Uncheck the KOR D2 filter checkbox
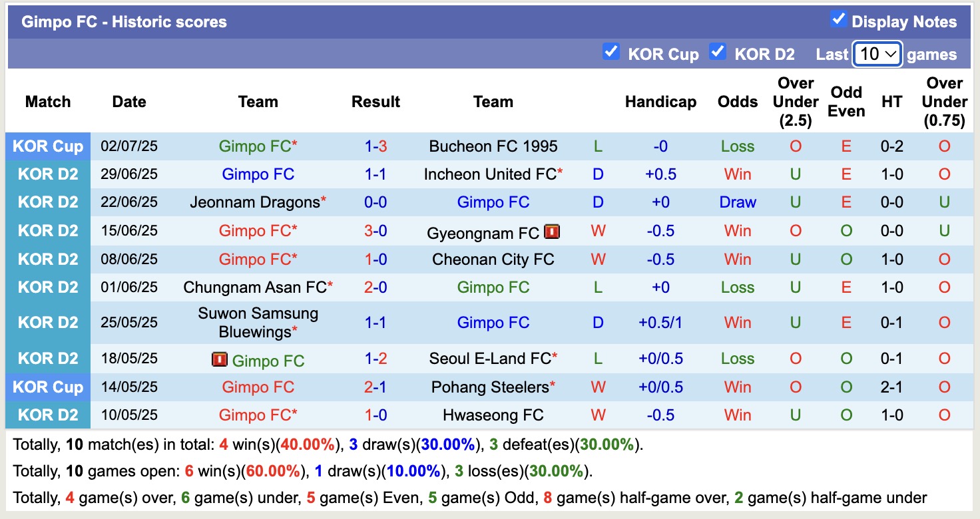 click(x=717, y=52)
